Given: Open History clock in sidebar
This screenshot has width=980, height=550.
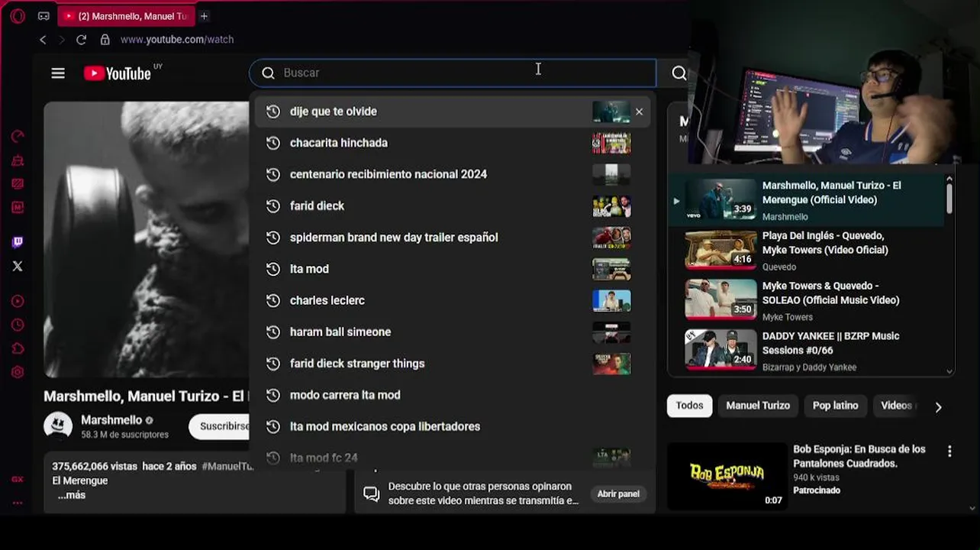Looking at the screenshot, I should [18, 325].
